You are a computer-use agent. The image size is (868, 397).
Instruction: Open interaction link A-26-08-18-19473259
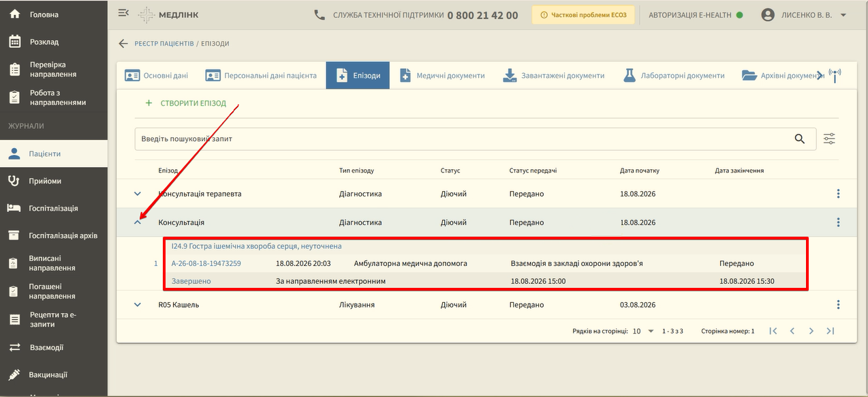(x=206, y=263)
